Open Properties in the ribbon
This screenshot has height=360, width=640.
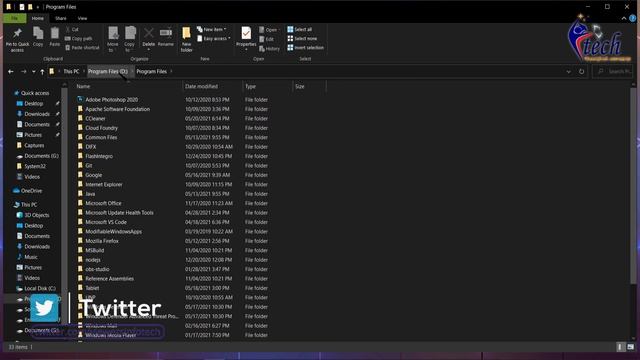click(246, 37)
